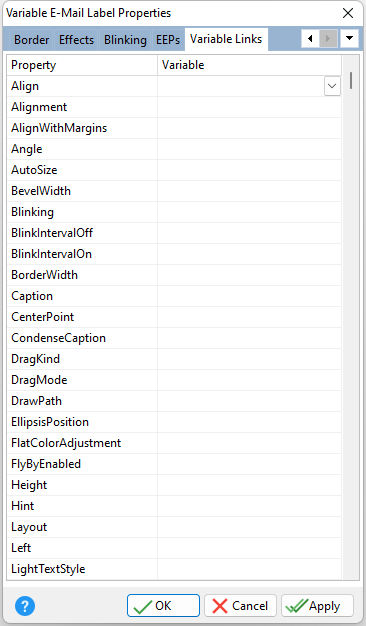Apply changes with the Apply button
This screenshot has width=366, height=626.
tap(317, 606)
